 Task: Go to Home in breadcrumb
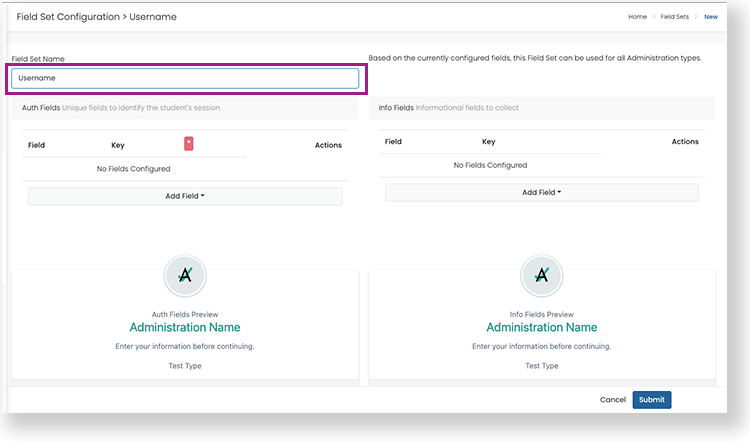[x=637, y=17]
